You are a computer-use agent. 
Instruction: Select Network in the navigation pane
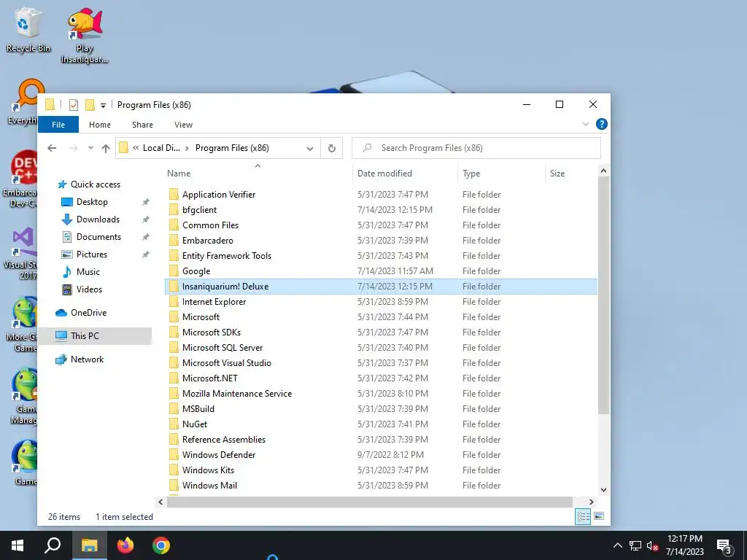[x=87, y=359]
